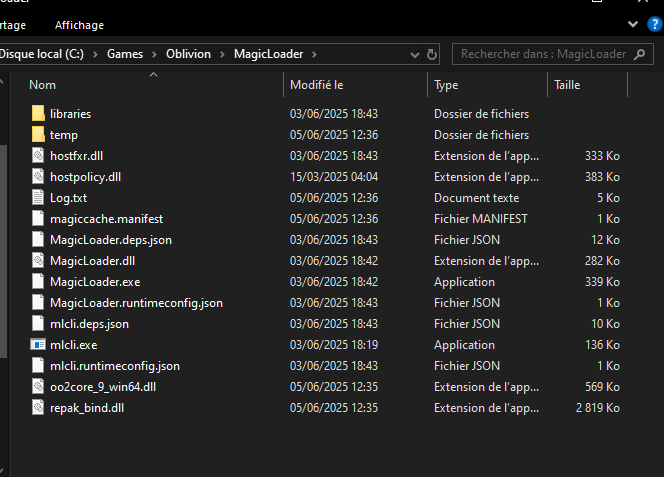Expand chevron after Games breadcrumb
664x477 pixels.
click(154, 54)
